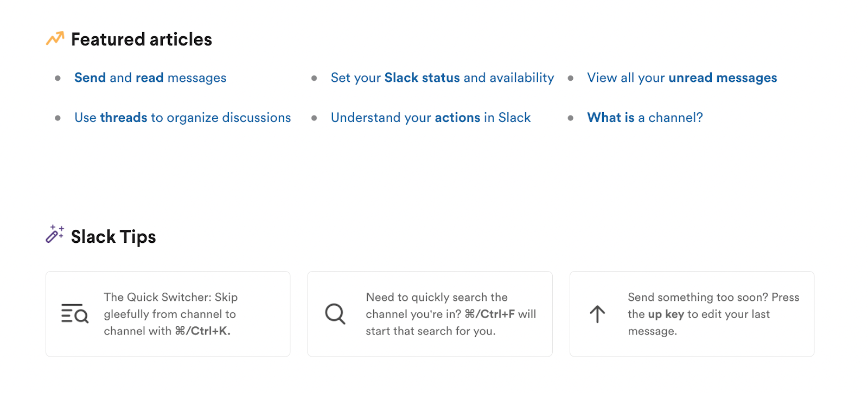
Task: Click the up arrow key icon
Action: point(597,314)
